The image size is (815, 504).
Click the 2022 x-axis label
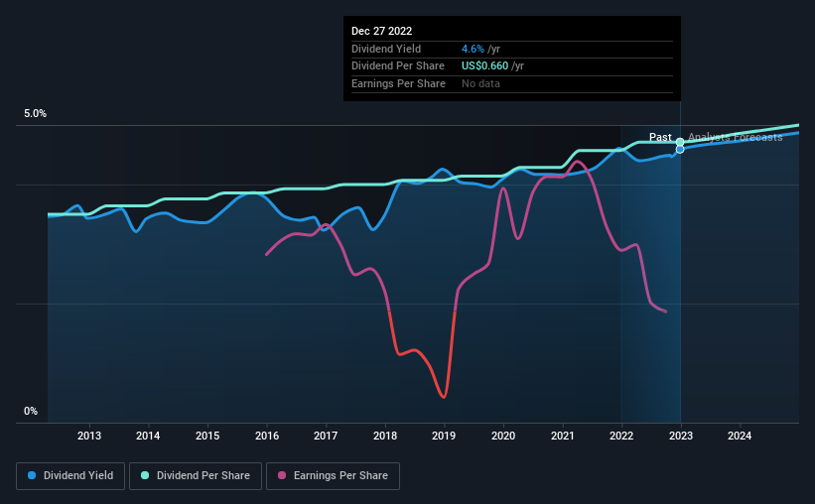(621, 436)
